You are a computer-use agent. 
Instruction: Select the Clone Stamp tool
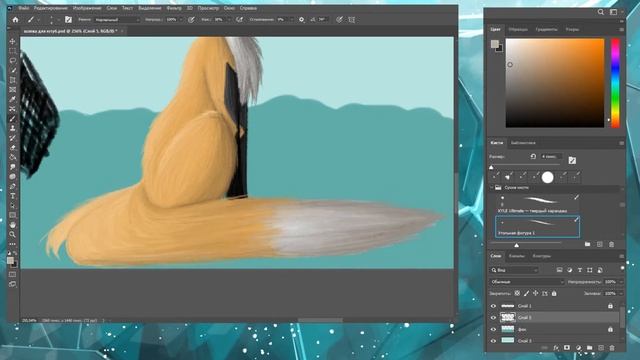click(13, 128)
